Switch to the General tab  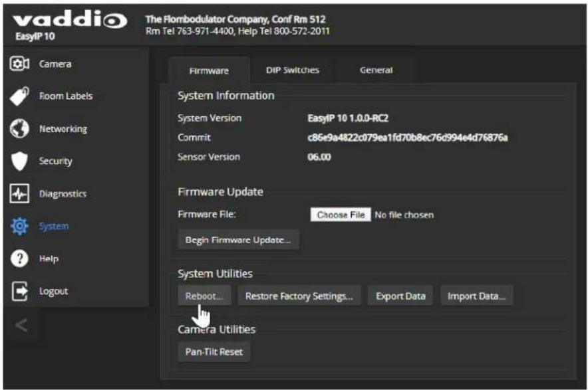[x=376, y=70]
